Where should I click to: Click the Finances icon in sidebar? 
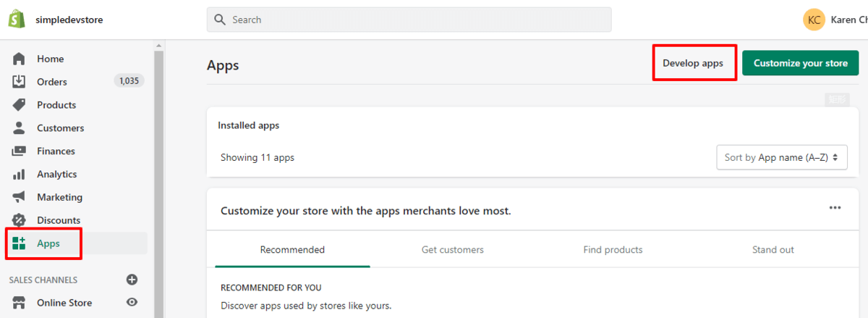pyautogui.click(x=20, y=151)
